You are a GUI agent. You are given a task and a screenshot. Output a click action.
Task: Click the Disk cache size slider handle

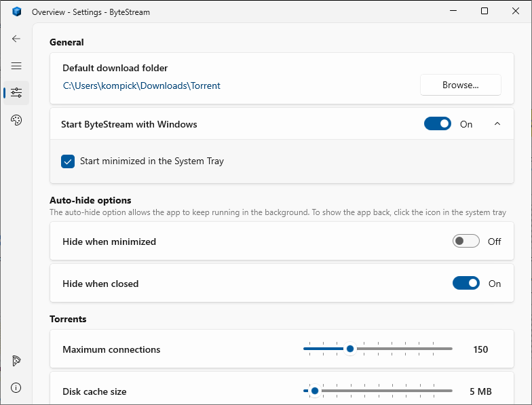point(315,391)
